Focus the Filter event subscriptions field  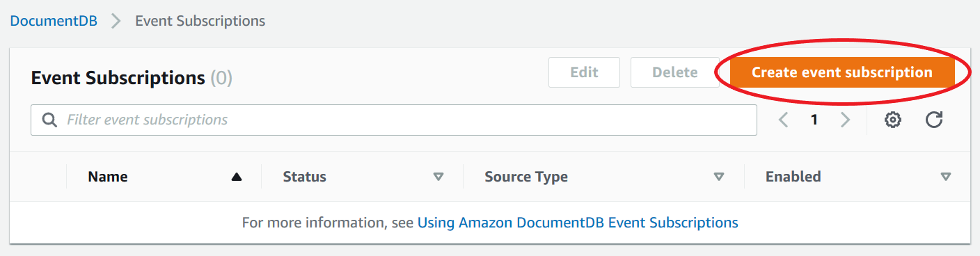(394, 120)
